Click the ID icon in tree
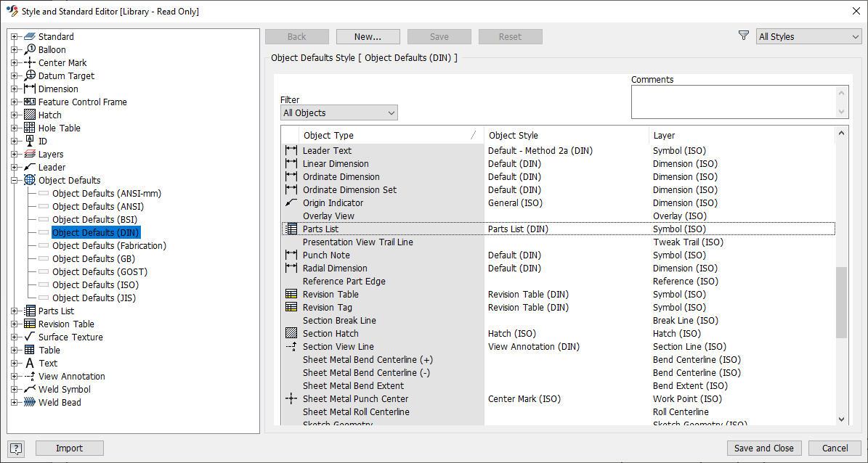This screenshot has height=463, width=868. [x=30, y=141]
